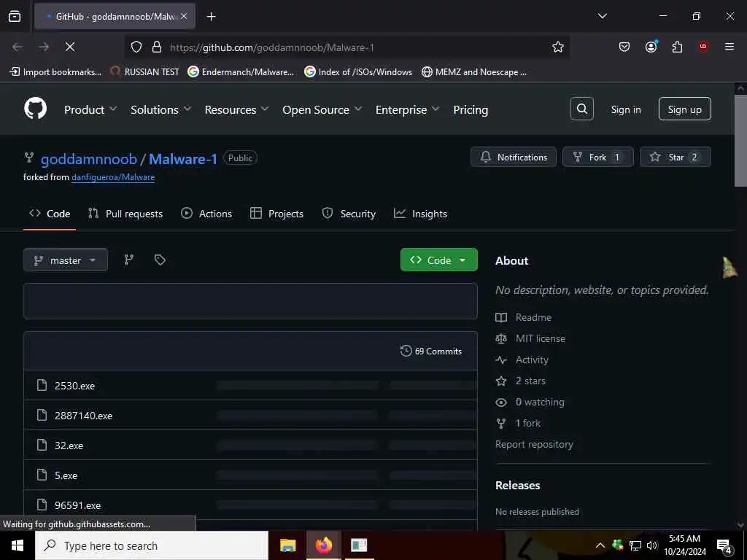This screenshot has height=560, width=747.
Task: Click the volume speaker tray icon
Action: point(651,545)
